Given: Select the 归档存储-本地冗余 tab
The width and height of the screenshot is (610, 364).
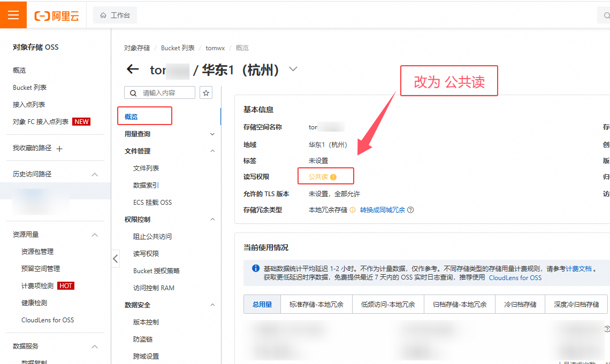Looking at the screenshot, I should [460, 304].
